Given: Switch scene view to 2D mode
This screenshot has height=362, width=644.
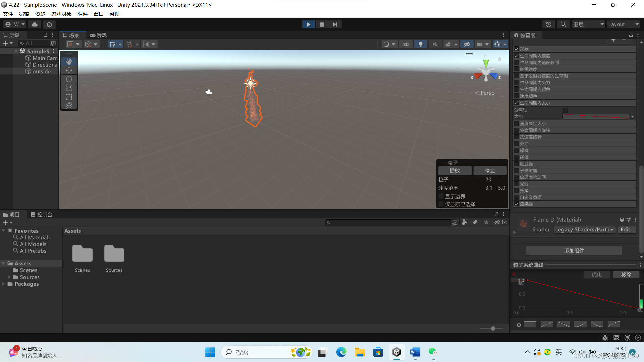Looking at the screenshot, I should [406, 44].
